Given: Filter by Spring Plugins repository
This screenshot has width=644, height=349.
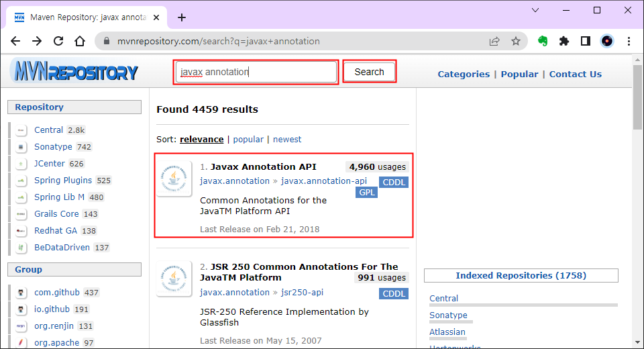Looking at the screenshot, I should 63,181.
